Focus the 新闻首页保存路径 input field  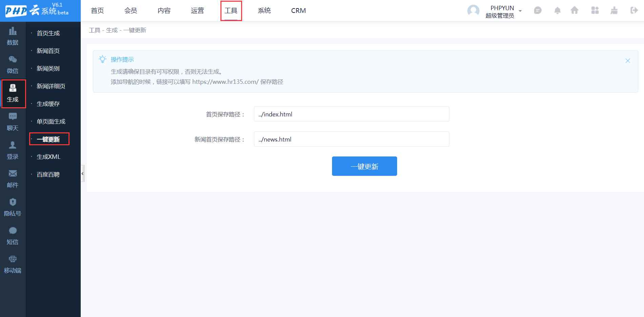point(352,139)
